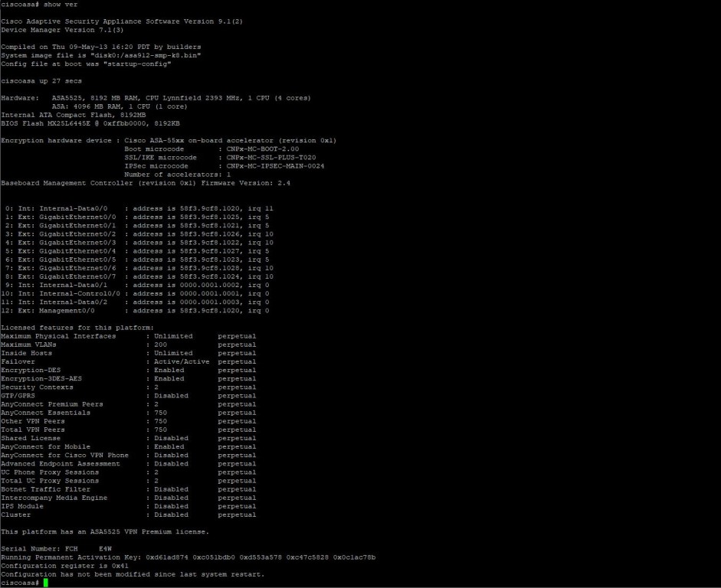721x588 pixels.
Task: Select the "Total VPN Peers" row
Action: pos(129,430)
